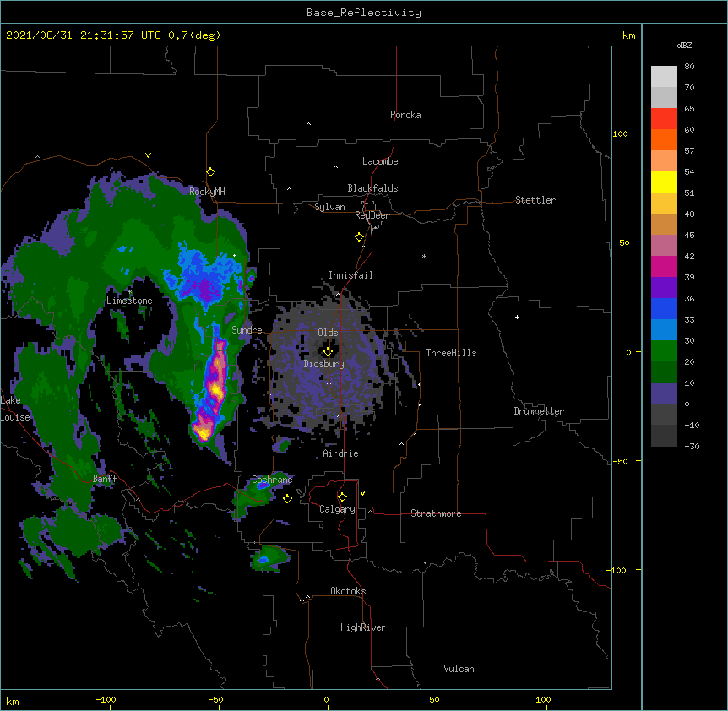Select the yellow diamond marker south of RedDeer
This screenshot has height=711, width=728.
(360, 237)
